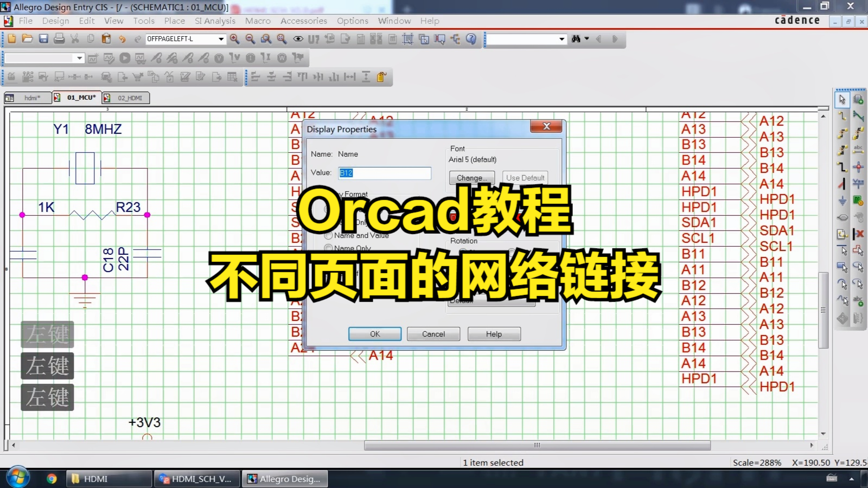
Task: Pick the Place Ground tool
Action: click(842, 201)
